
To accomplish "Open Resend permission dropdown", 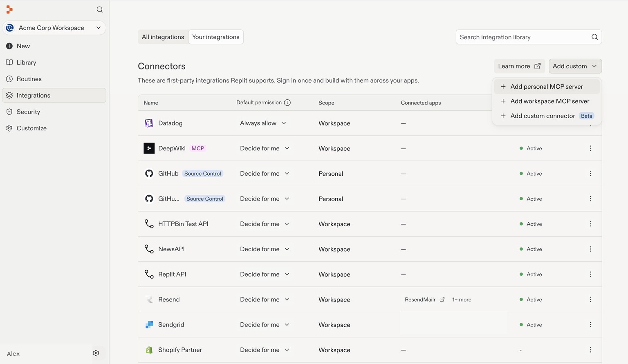I will pyautogui.click(x=265, y=299).
